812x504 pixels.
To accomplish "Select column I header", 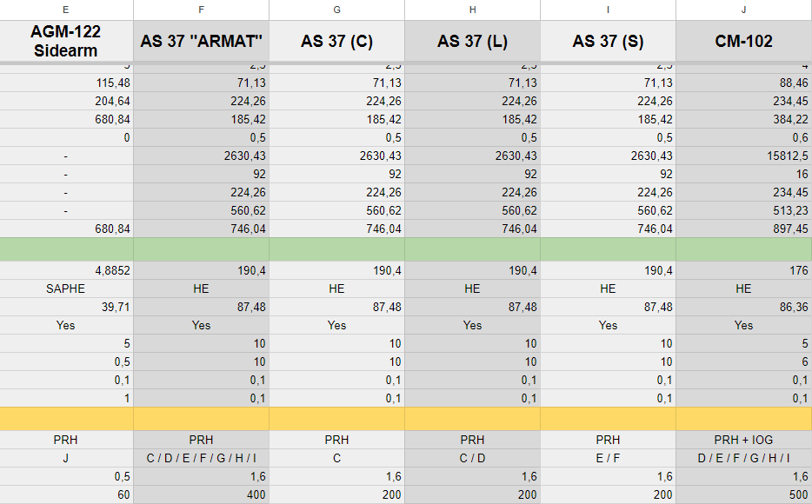I will point(608,10).
